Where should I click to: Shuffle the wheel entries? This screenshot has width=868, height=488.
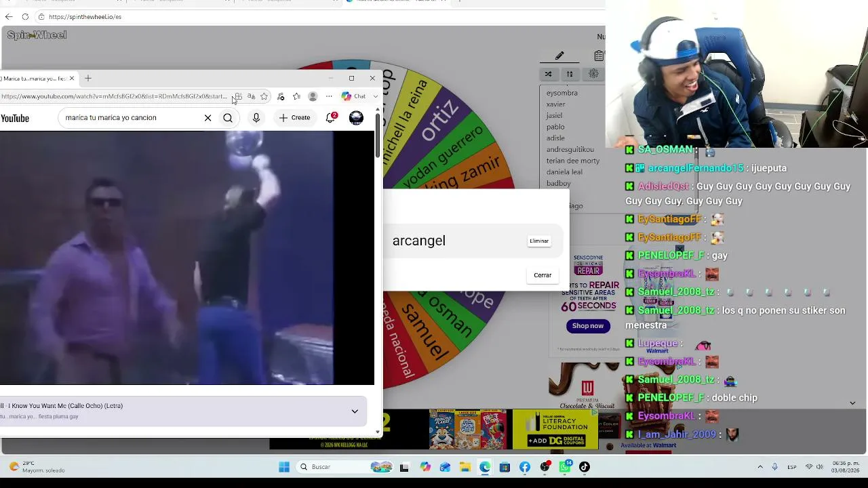pos(548,74)
